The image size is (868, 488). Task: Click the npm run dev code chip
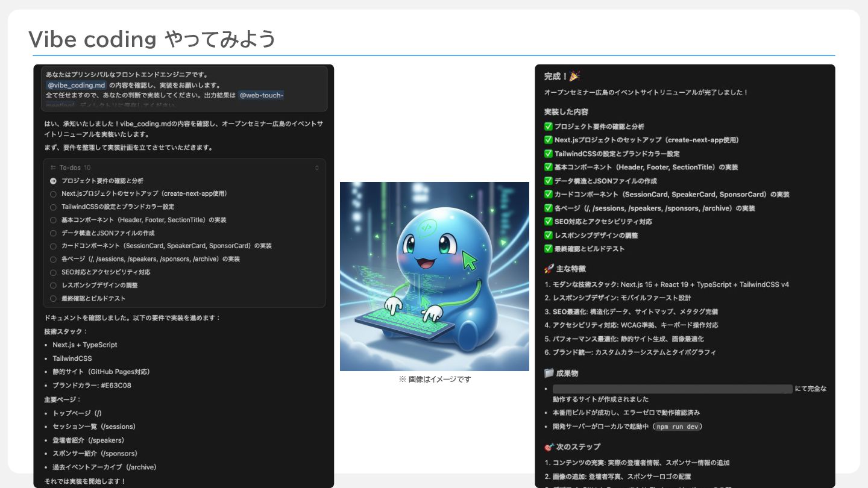pyautogui.click(x=678, y=427)
